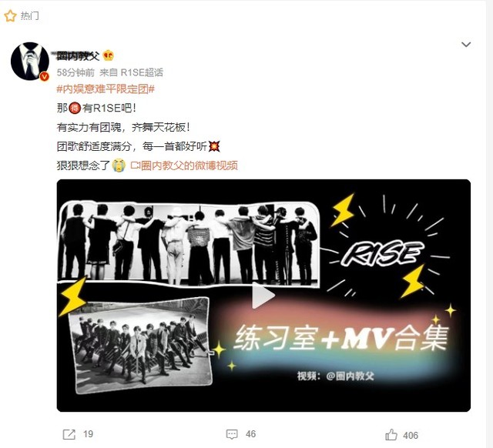
Task: Click the 58分钟前 timestamp
Action: pyautogui.click(x=75, y=72)
